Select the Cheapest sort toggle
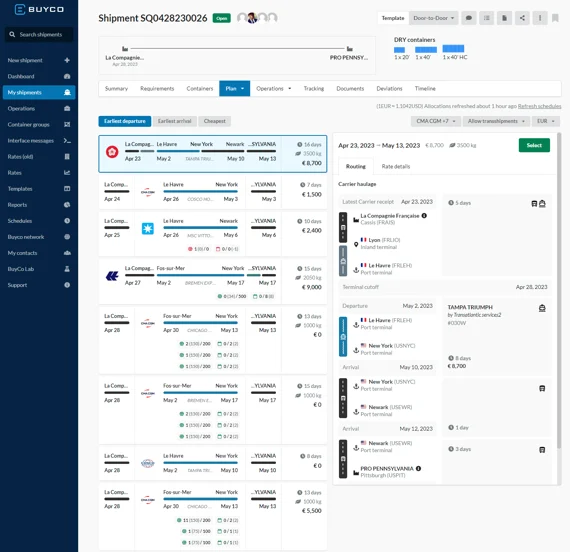 [214, 121]
